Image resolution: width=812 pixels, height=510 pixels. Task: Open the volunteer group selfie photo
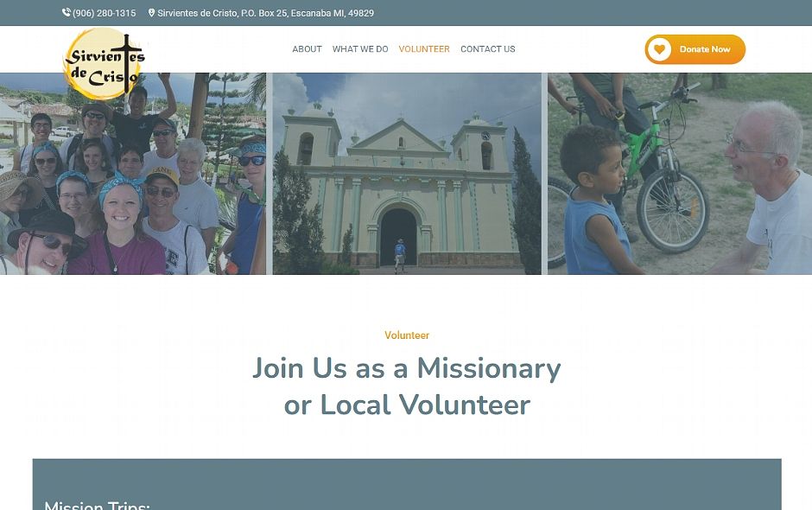click(x=132, y=174)
